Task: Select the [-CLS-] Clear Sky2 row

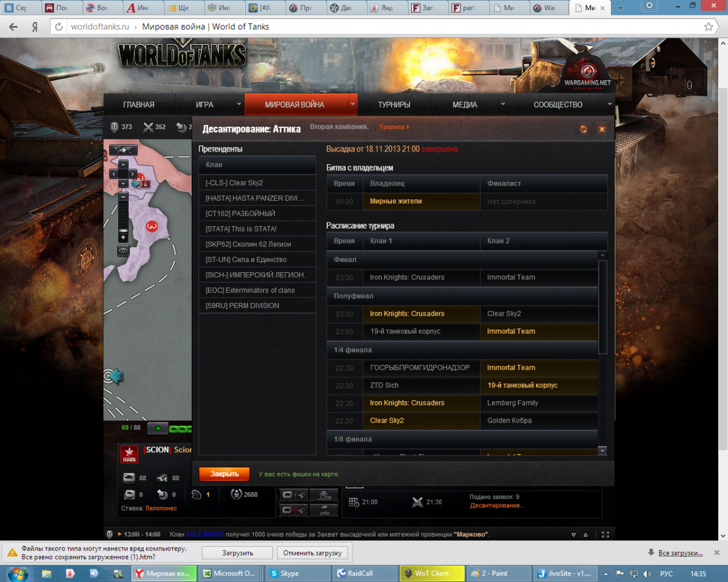Action: click(257, 182)
